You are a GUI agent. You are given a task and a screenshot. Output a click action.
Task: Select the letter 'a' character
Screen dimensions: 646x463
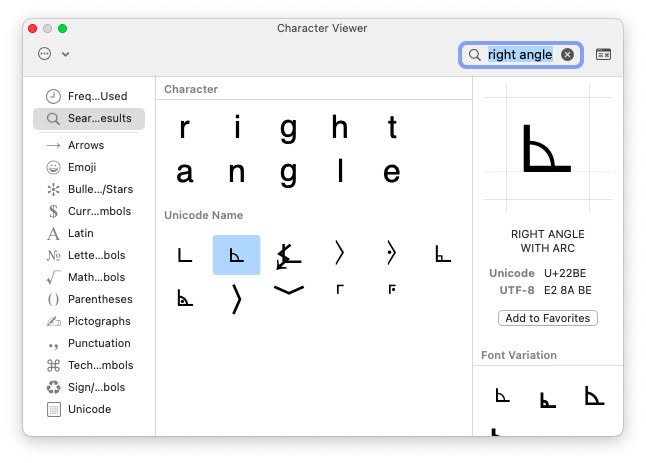[185, 172]
